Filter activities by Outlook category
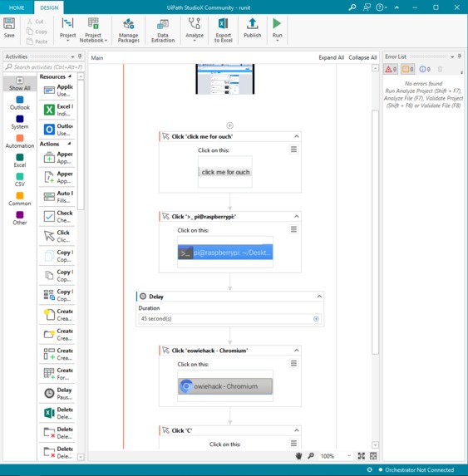 20,103
